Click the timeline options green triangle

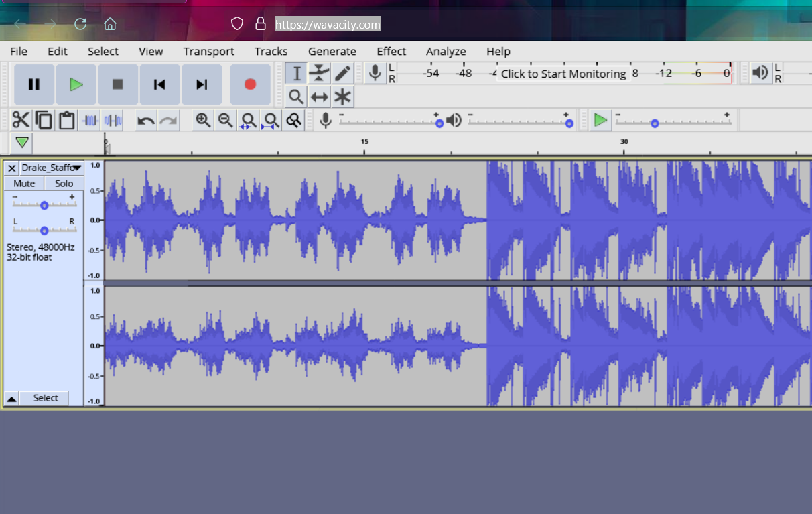(x=22, y=143)
